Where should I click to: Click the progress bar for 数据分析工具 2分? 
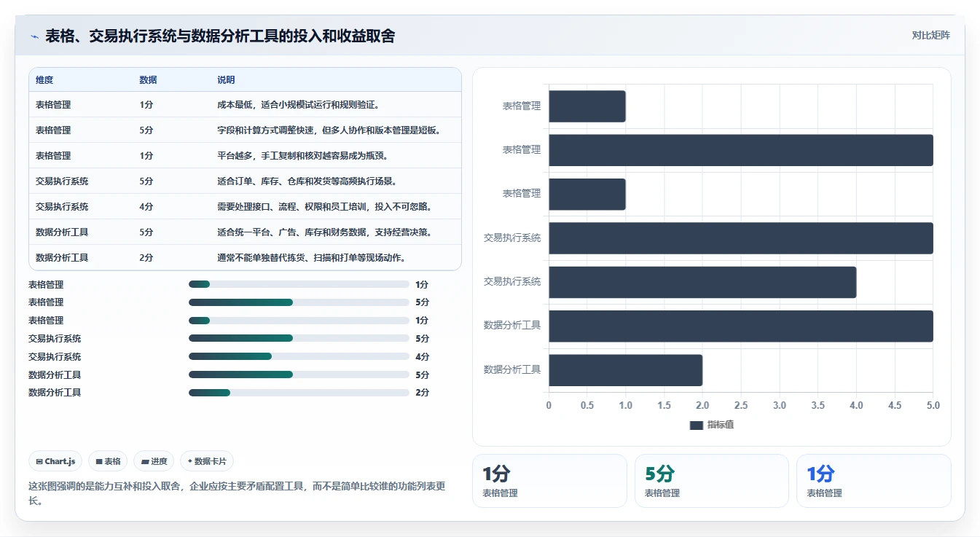click(299, 393)
